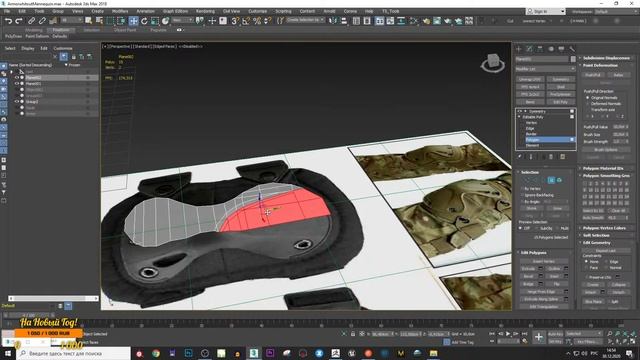Click the Play Animation button
The image size is (640, 360).
[x=508, y=334]
